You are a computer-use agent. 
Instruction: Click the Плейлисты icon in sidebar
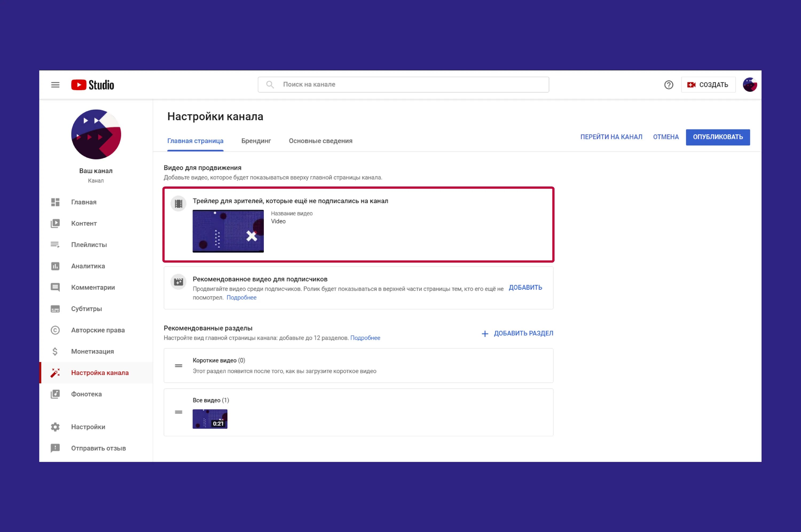point(55,245)
